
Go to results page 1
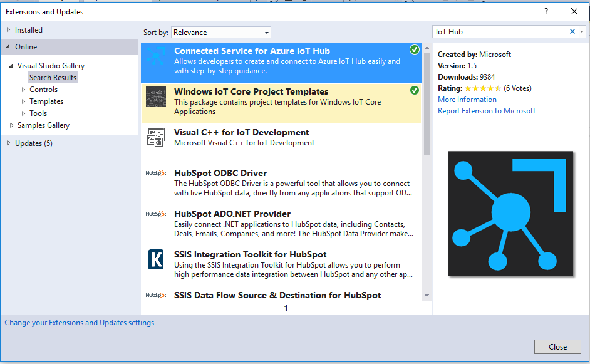(286, 308)
